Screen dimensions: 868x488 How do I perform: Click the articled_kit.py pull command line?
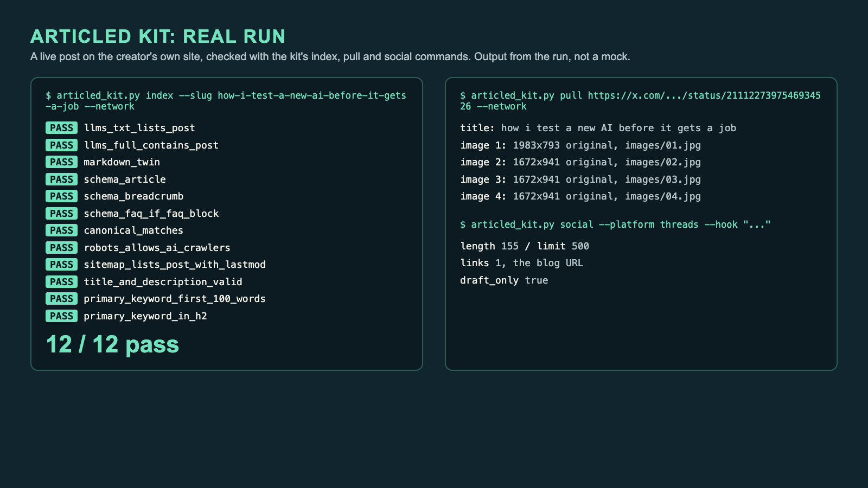641,101
